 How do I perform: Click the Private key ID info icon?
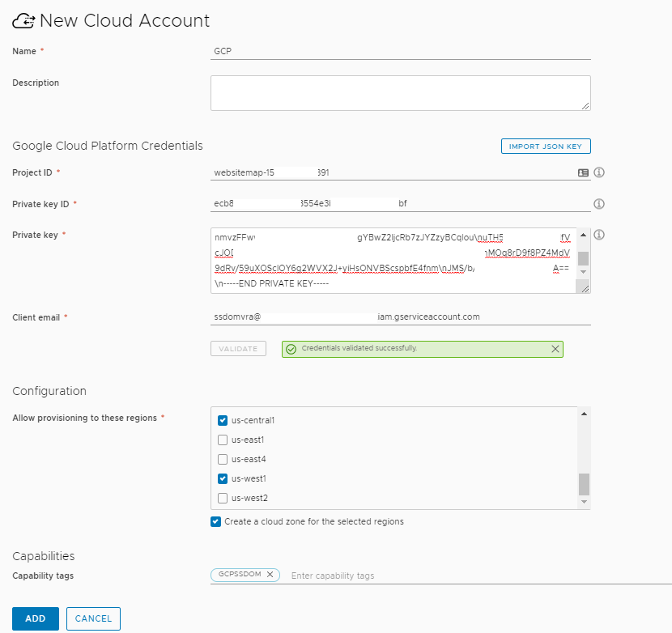point(598,203)
